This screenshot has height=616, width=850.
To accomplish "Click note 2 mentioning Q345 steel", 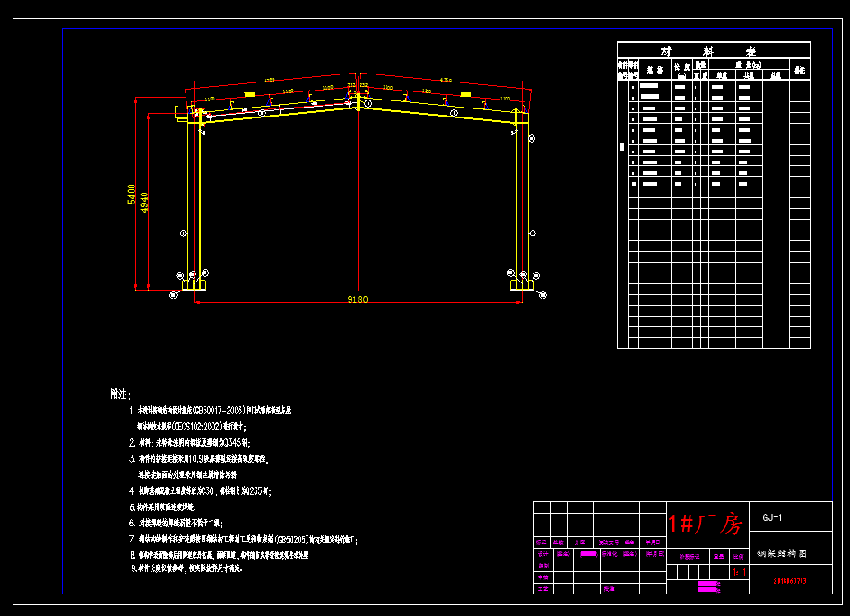I will 190,442.
